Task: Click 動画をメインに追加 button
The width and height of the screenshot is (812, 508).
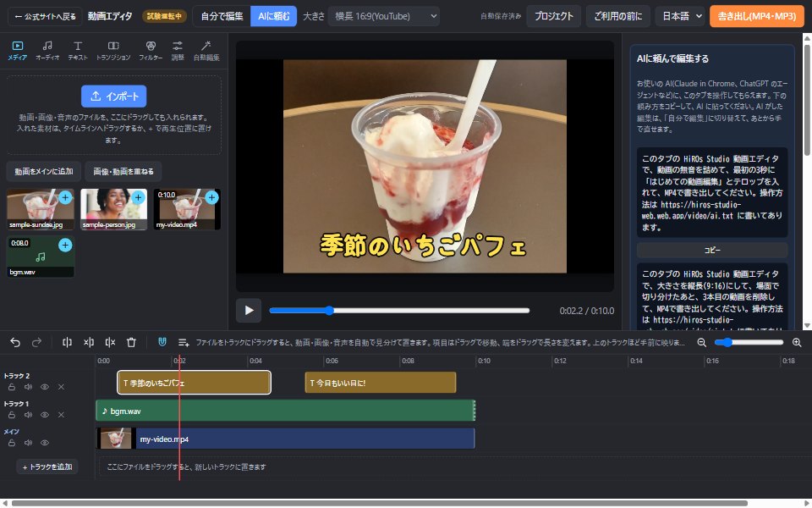Action: click(44, 171)
